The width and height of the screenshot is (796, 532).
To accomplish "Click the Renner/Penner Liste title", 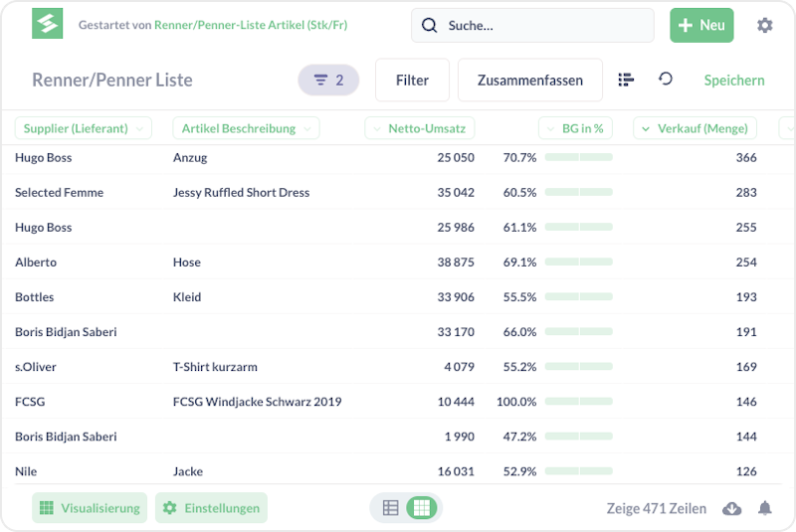I will pos(112,81).
